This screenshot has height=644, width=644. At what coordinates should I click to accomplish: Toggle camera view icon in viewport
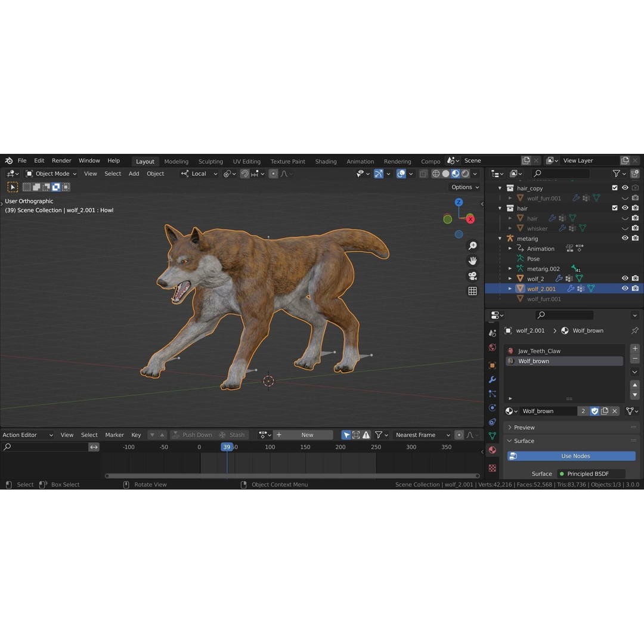coord(473,275)
